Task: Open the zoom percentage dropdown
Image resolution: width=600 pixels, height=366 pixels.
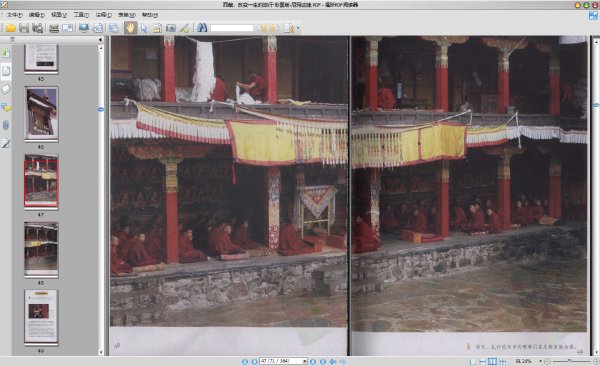Action: [541, 361]
